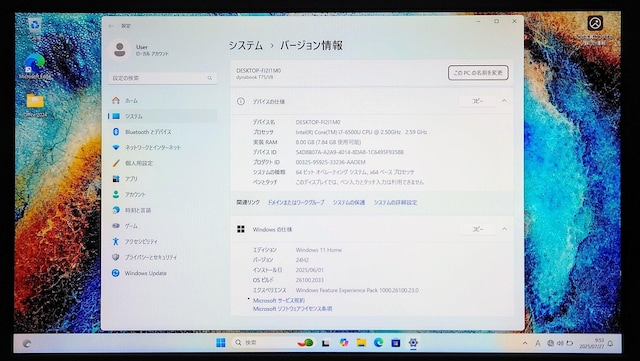
Task: Open the Start menu from the taskbar
Action: (220, 343)
